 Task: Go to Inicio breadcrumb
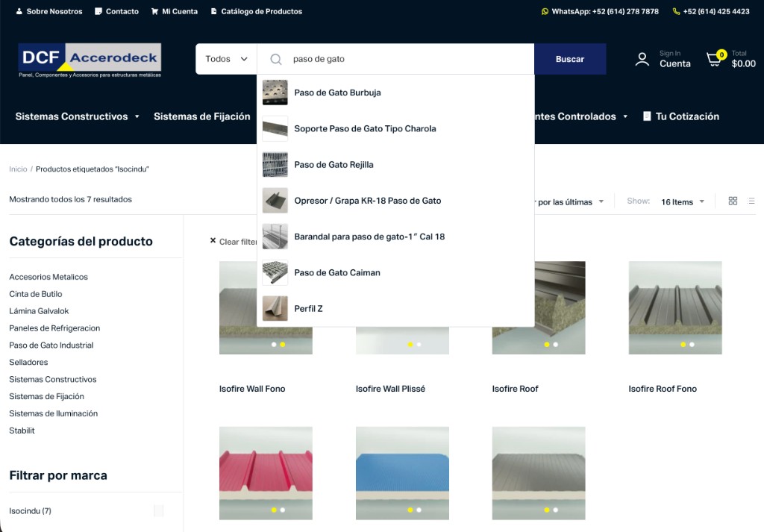(18, 169)
